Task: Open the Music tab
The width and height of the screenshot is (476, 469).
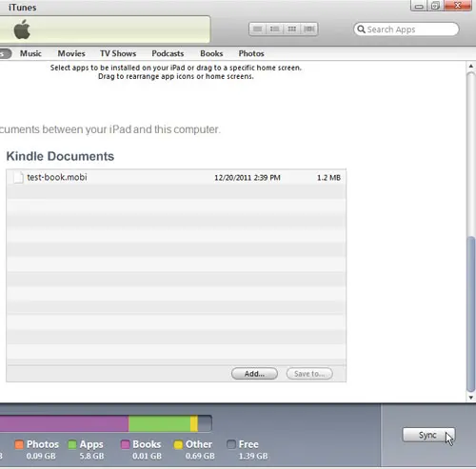Action: coord(30,53)
